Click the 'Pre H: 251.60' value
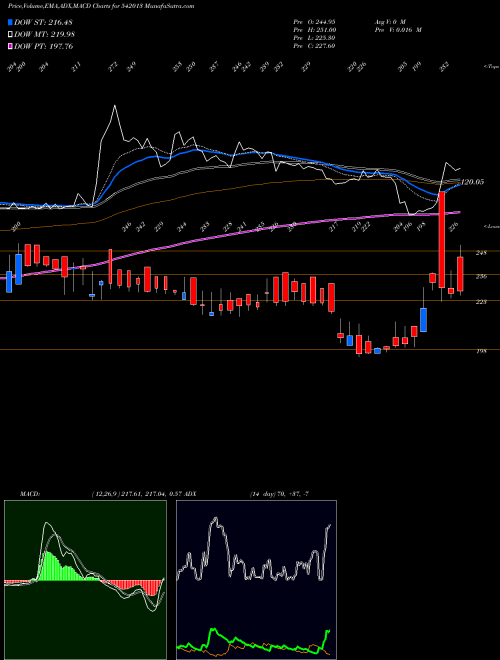The width and height of the screenshot is (500, 660). (314, 30)
